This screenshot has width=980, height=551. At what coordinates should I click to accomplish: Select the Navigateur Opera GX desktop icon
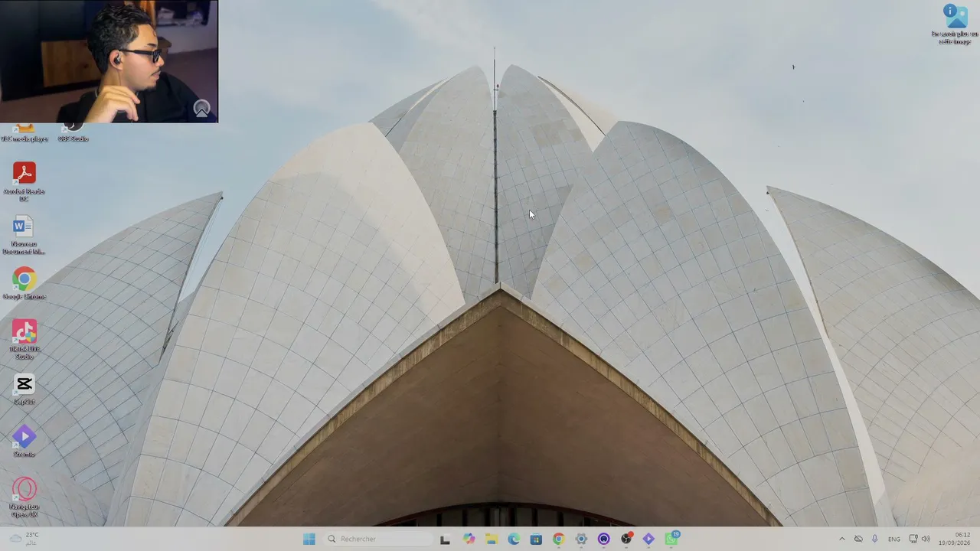[24, 496]
